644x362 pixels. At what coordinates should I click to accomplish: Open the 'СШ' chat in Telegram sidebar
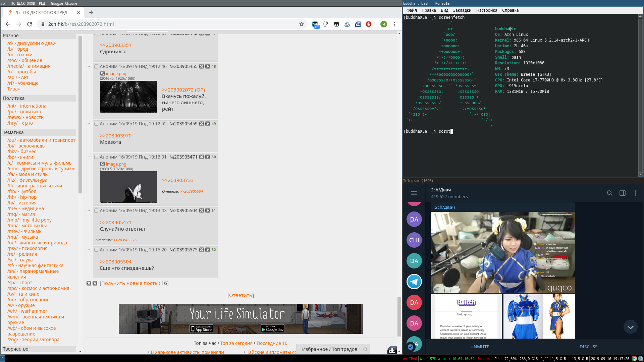pos(414,240)
